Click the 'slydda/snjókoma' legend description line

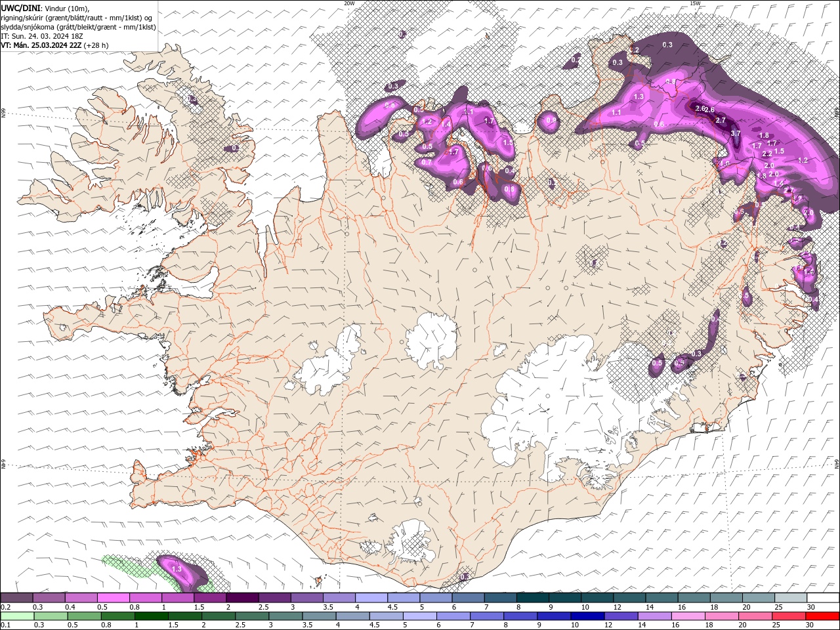[x=78, y=27]
